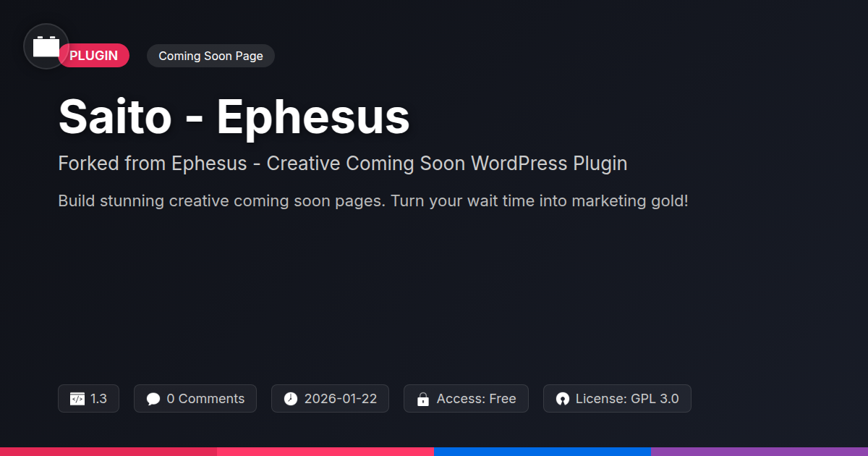Click the Forked from Ephesus subtitle
868x456 pixels.
tap(342, 164)
